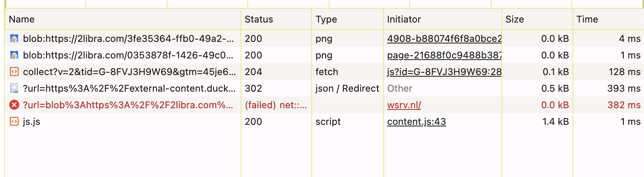Click the image icon of the second blob request
Image resolution: width=644 pixels, height=177 pixels.
[x=14, y=55]
